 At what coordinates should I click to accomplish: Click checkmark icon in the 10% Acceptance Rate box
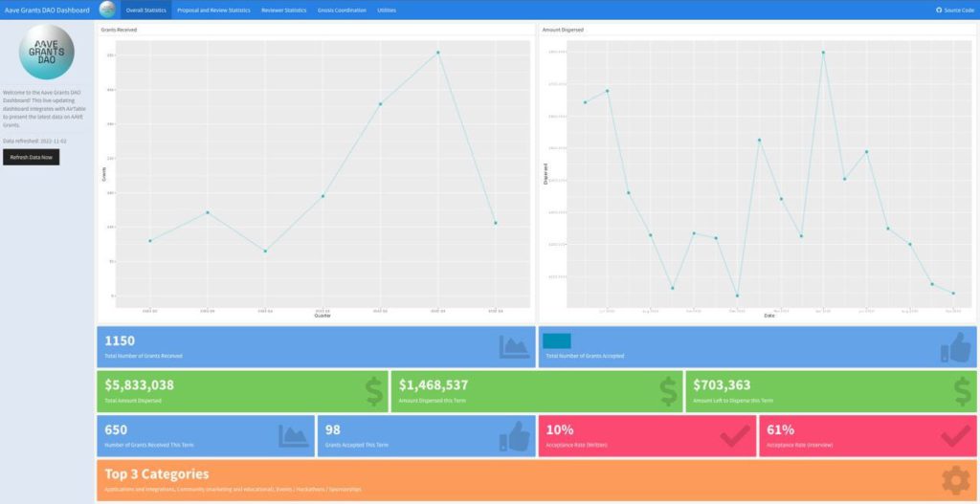735,436
